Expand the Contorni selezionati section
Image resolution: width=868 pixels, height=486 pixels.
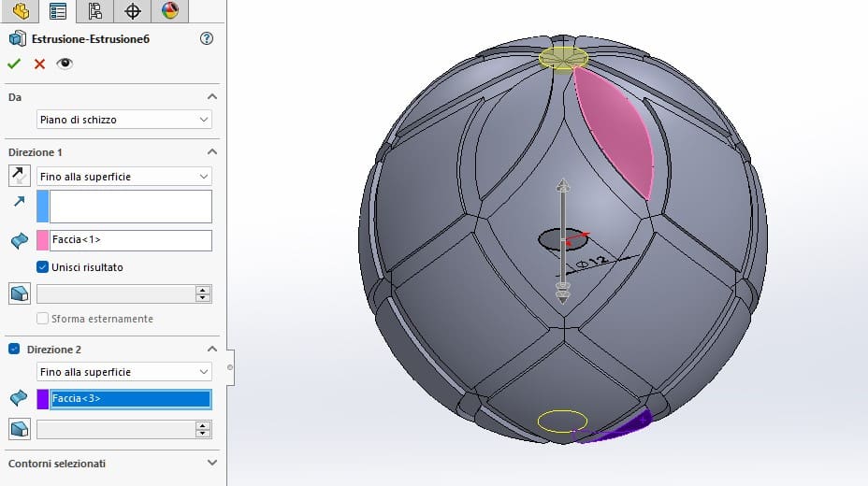[212, 463]
